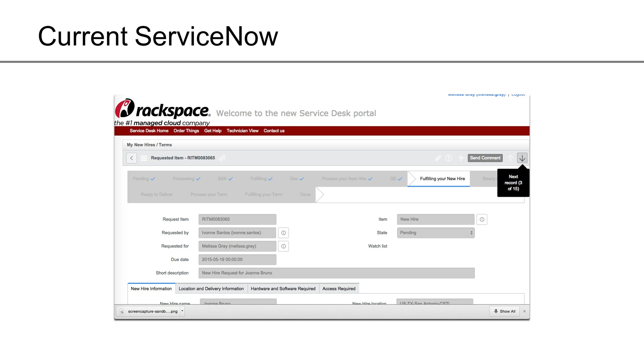Go to previous record with up arrow
This screenshot has width=644, height=362.
click(510, 158)
